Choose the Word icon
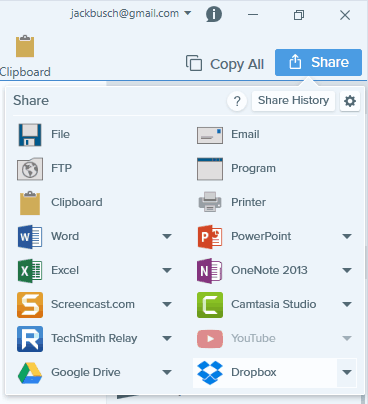 30,237
